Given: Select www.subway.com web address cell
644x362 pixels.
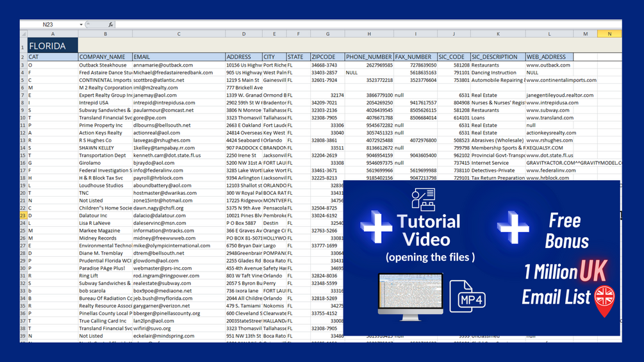Looking at the screenshot, I should click(549, 110).
